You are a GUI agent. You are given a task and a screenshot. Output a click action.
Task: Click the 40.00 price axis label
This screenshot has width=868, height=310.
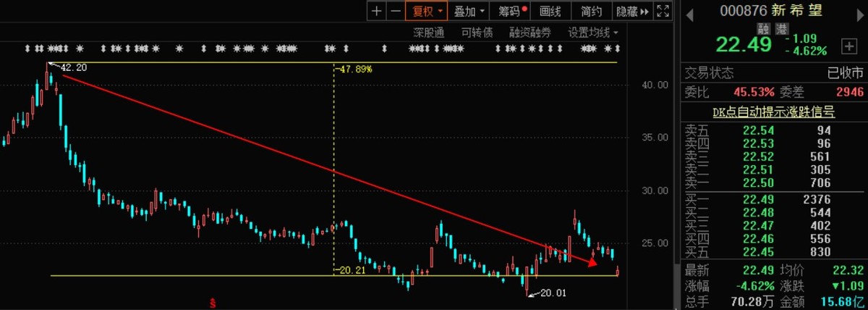click(653, 85)
